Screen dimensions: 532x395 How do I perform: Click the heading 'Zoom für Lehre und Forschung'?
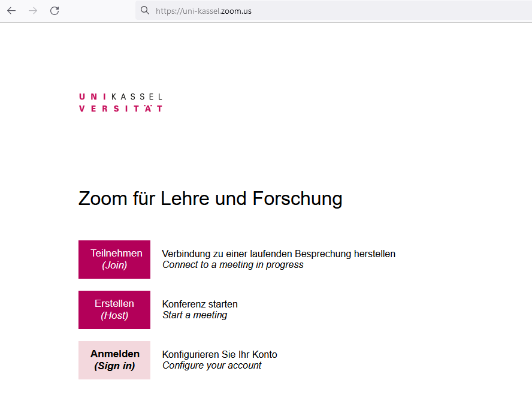point(210,198)
